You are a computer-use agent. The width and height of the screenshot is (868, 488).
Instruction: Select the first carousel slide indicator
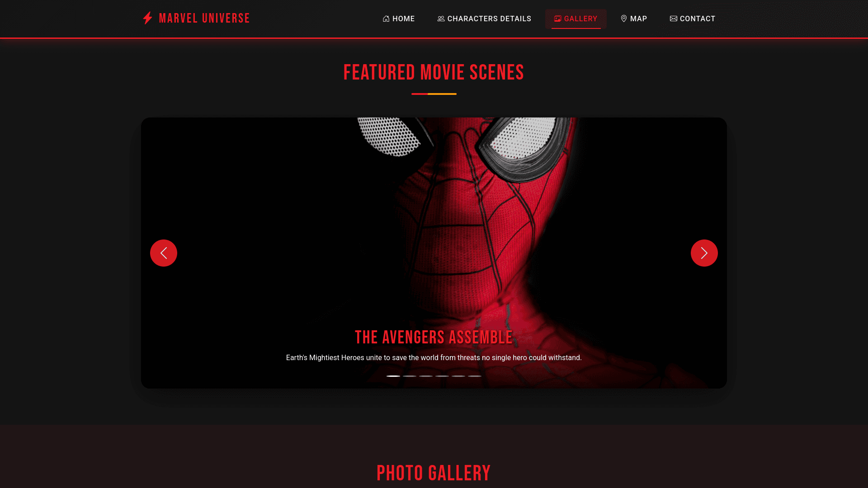coord(393,376)
